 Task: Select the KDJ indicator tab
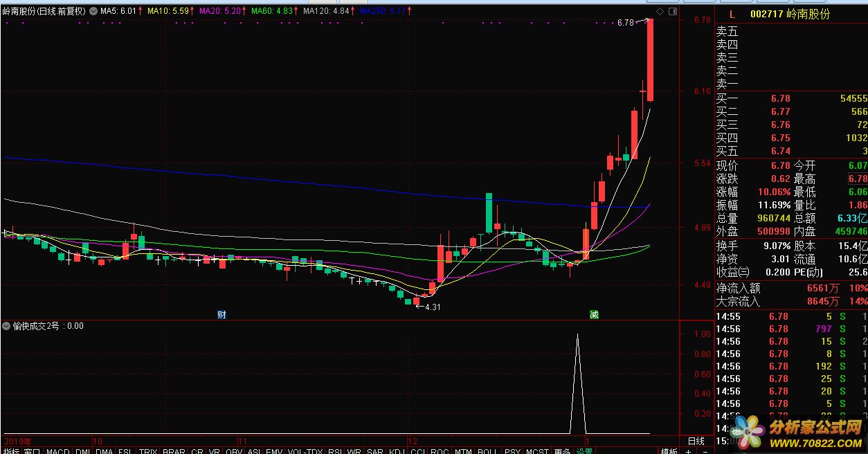(396, 451)
